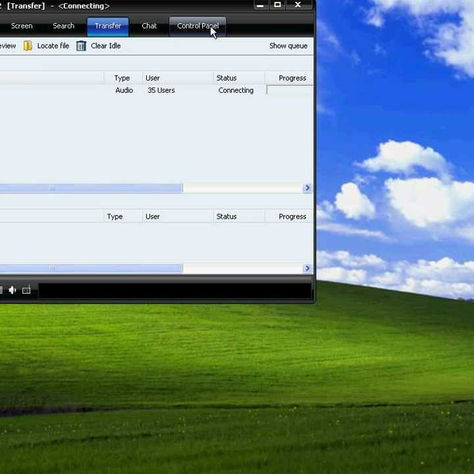Click icon right of the speaker icon
474x474 pixels.
pyautogui.click(x=26, y=290)
